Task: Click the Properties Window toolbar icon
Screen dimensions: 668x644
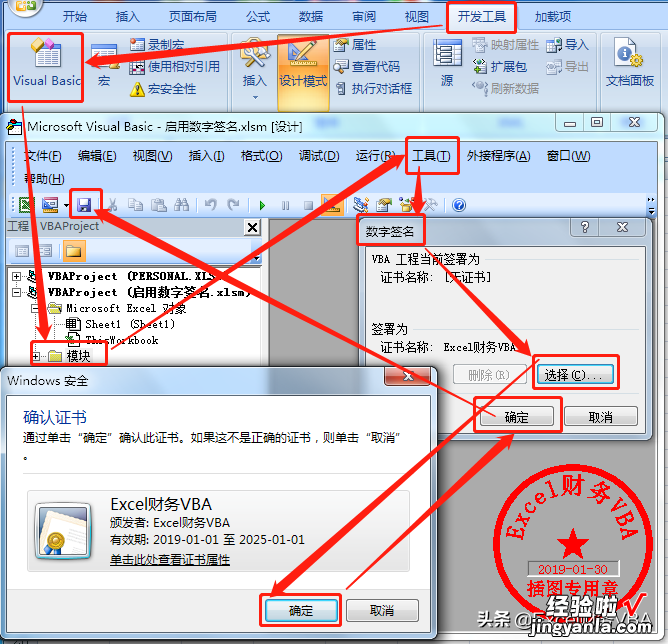Action: (383, 205)
